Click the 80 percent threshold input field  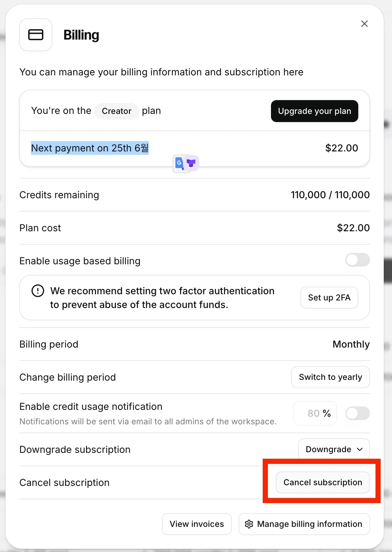(x=315, y=413)
